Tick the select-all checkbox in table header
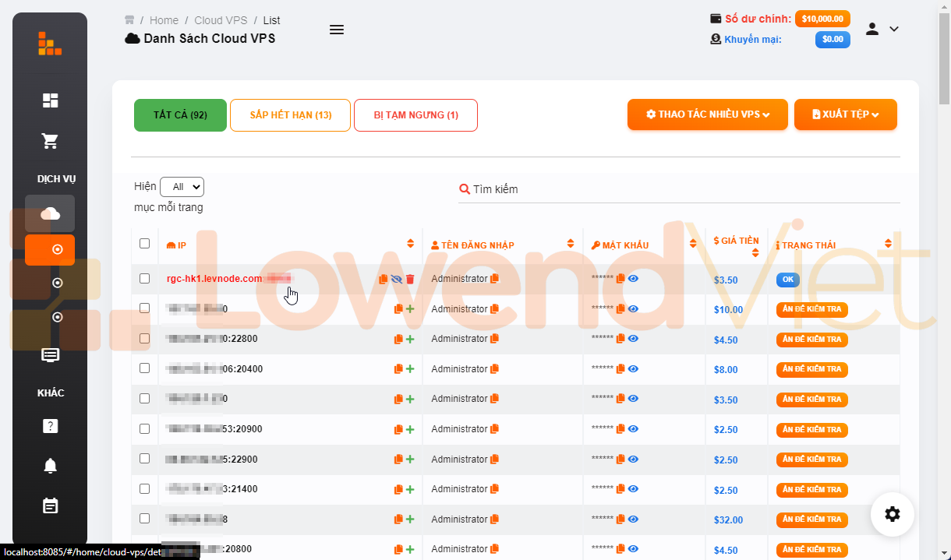 (144, 244)
